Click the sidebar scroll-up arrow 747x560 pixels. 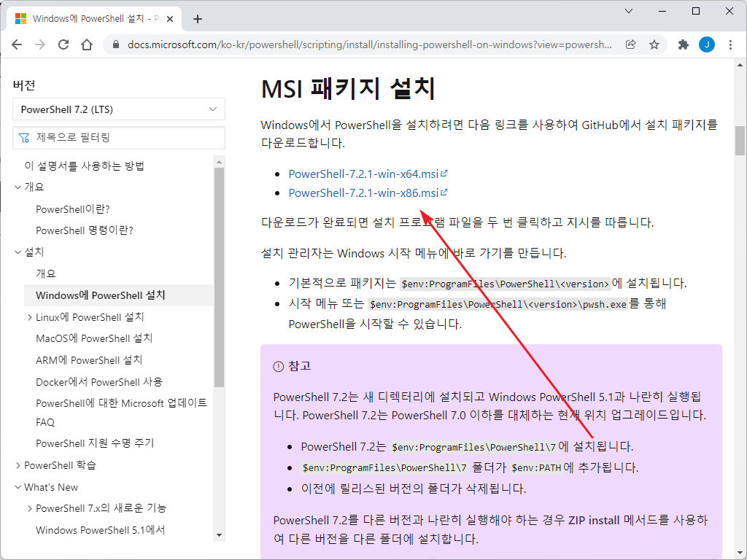pos(219,163)
